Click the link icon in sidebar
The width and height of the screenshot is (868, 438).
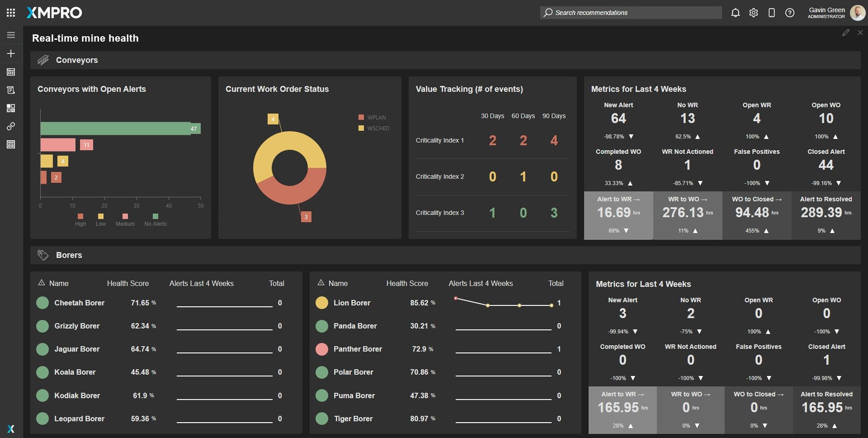pos(11,126)
